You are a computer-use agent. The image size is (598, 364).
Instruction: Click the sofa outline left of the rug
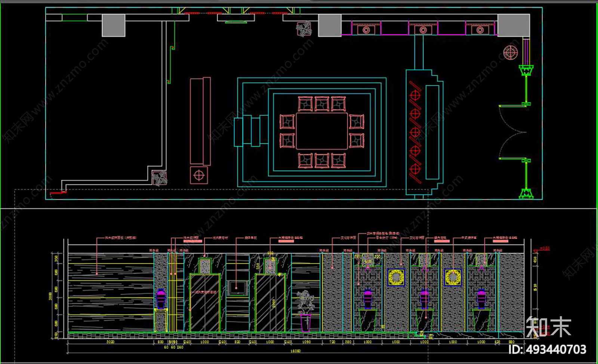coord(200,121)
